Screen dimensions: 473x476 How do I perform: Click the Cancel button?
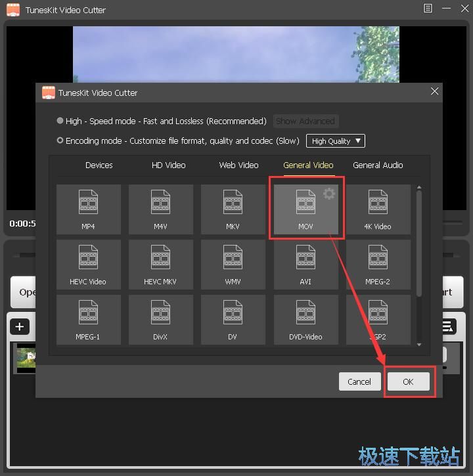pyautogui.click(x=359, y=381)
